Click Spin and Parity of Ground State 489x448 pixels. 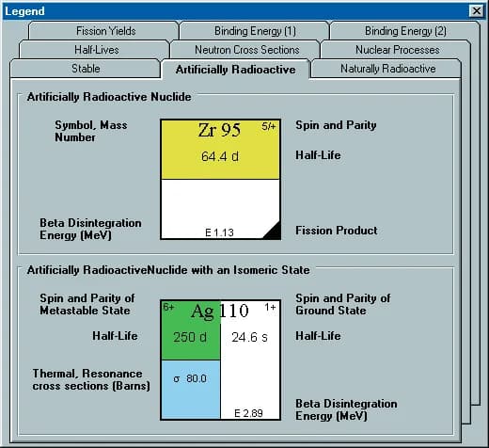pyautogui.click(x=343, y=304)
